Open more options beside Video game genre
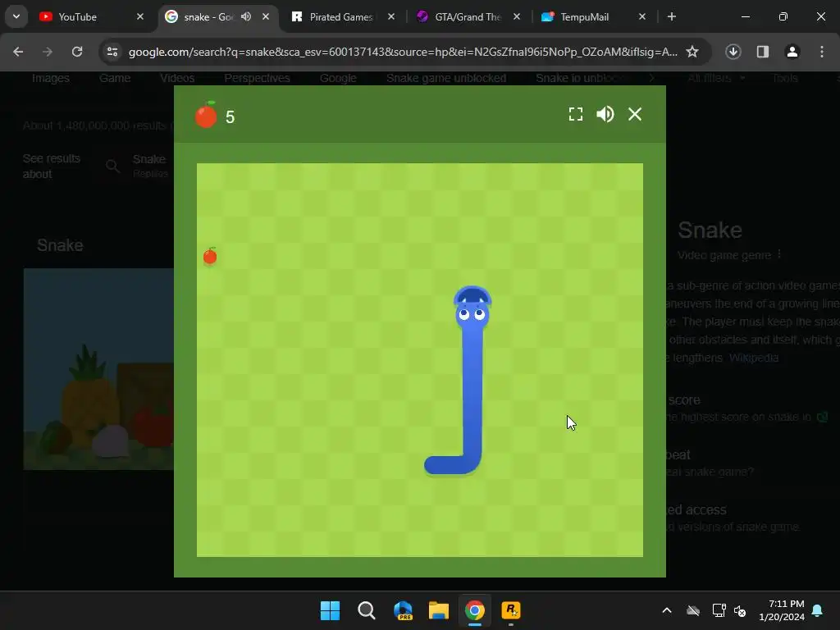840x630 pixels. click(779, 254)
